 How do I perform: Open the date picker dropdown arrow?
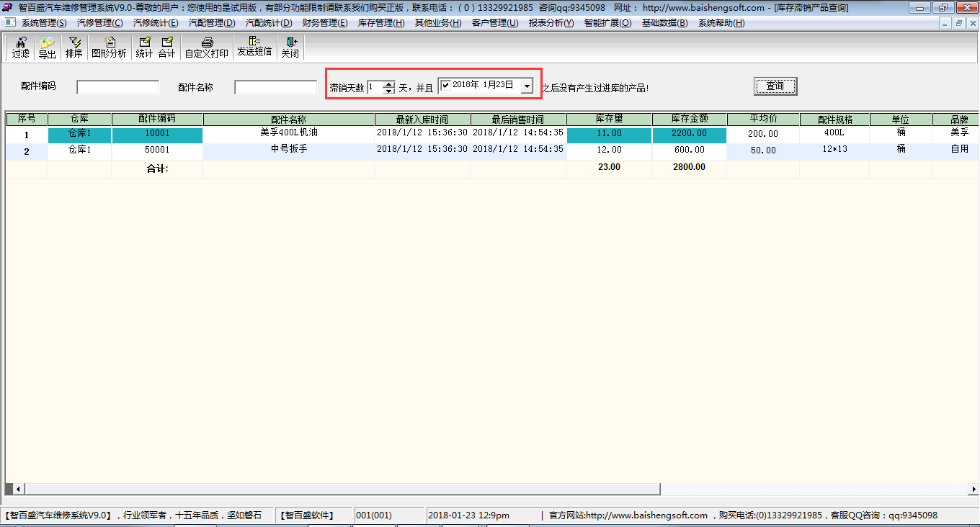(527, 86)
